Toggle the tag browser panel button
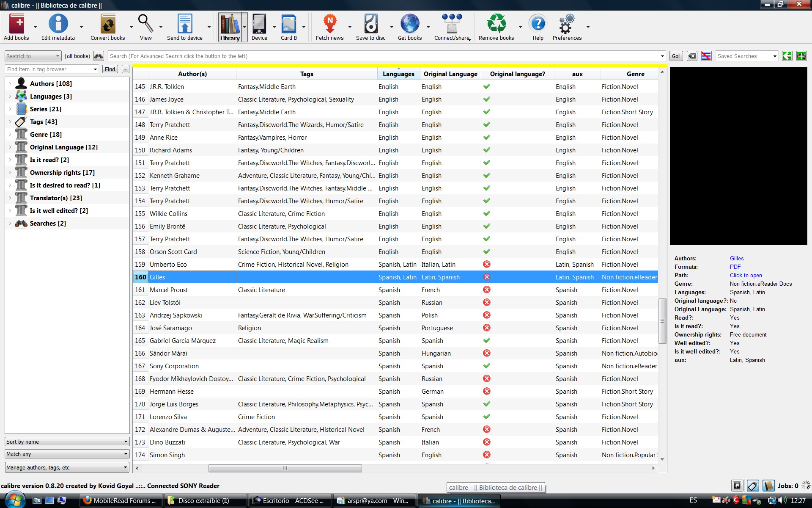The height and width of the screenshot is (508, 812). (752, 486)
